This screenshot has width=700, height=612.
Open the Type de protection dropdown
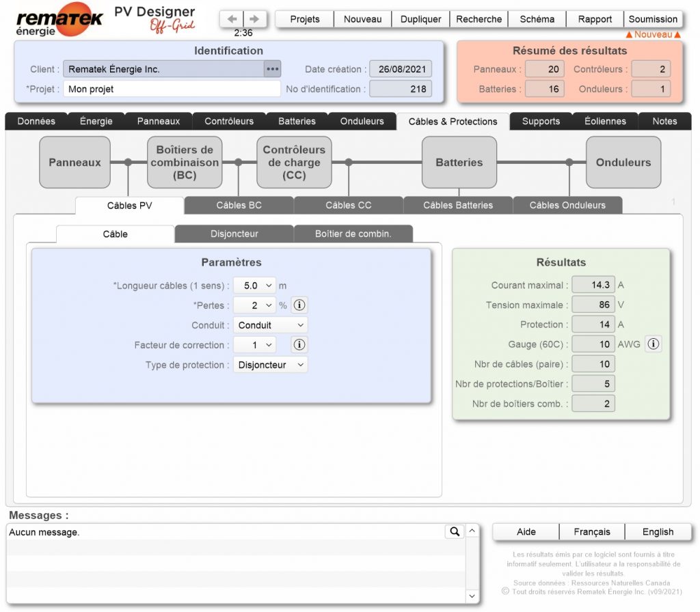(x=270, y=365)
